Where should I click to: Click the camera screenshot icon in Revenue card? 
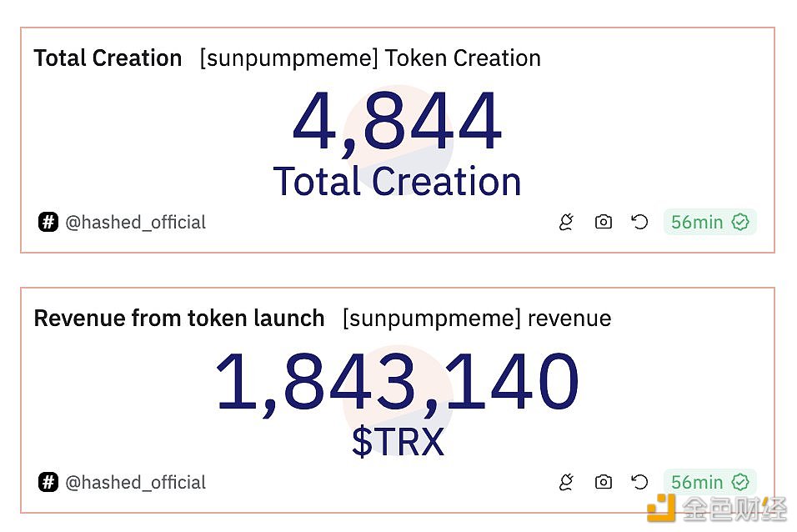(x=604, y=482)
